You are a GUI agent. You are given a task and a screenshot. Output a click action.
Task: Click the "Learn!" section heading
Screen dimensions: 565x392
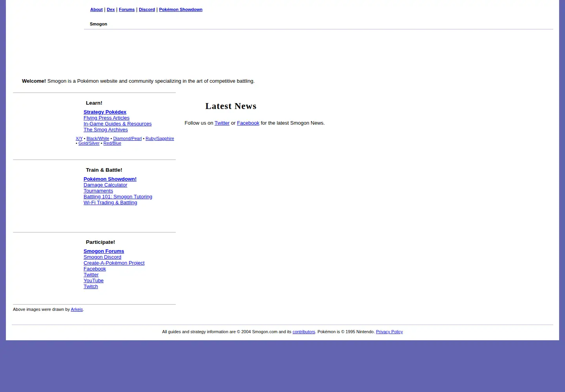pyautogui.click(x=94, y=103)
